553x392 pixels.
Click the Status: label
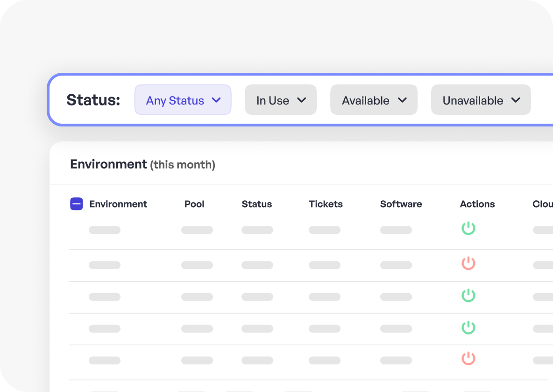(93, 100)
